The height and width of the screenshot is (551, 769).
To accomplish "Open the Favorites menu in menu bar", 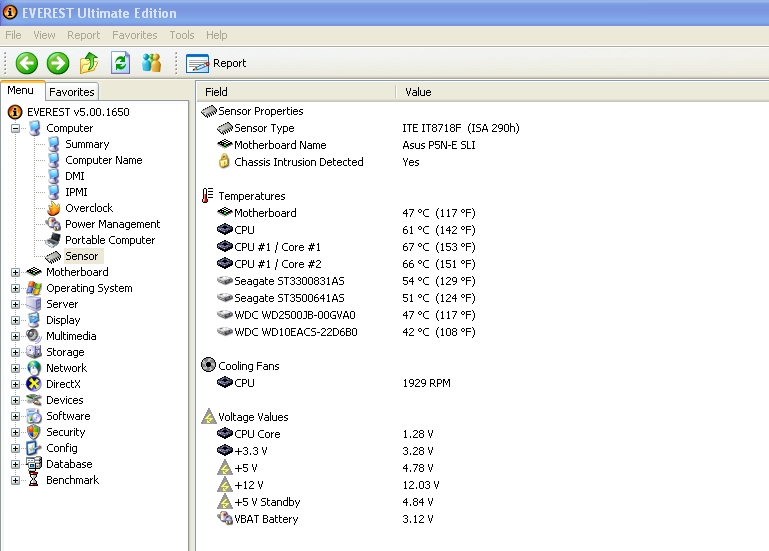I will [x=134, y=35].
